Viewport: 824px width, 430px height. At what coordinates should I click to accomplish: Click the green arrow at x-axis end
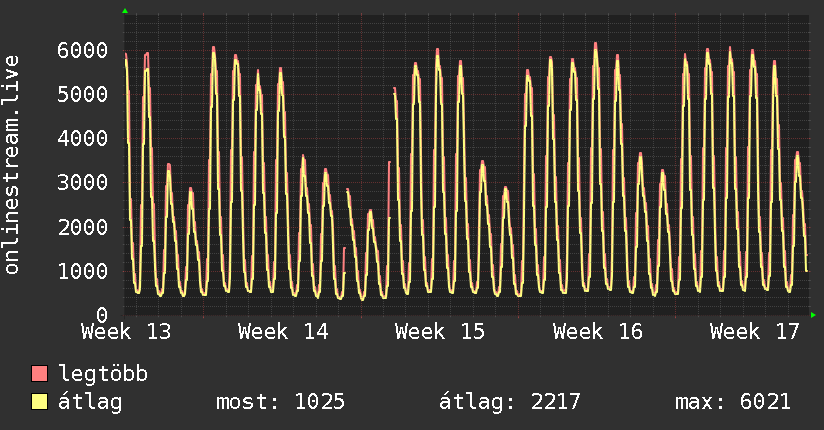pos(813,315)
